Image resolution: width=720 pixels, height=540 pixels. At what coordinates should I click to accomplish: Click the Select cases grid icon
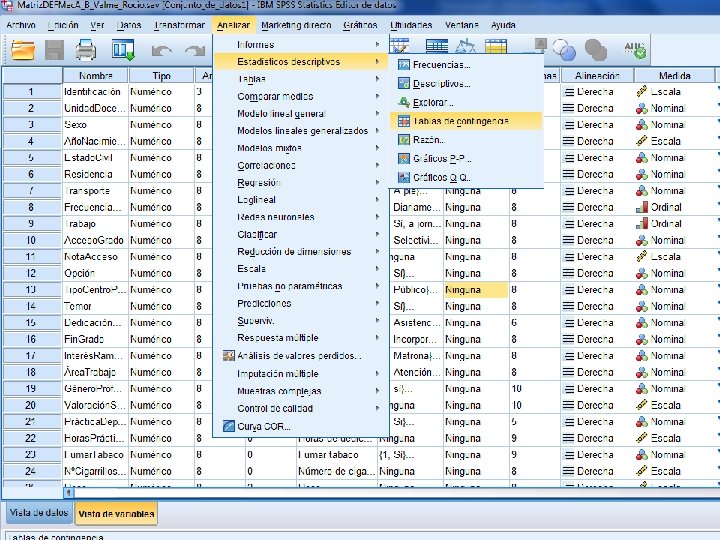tap(496, 45)
